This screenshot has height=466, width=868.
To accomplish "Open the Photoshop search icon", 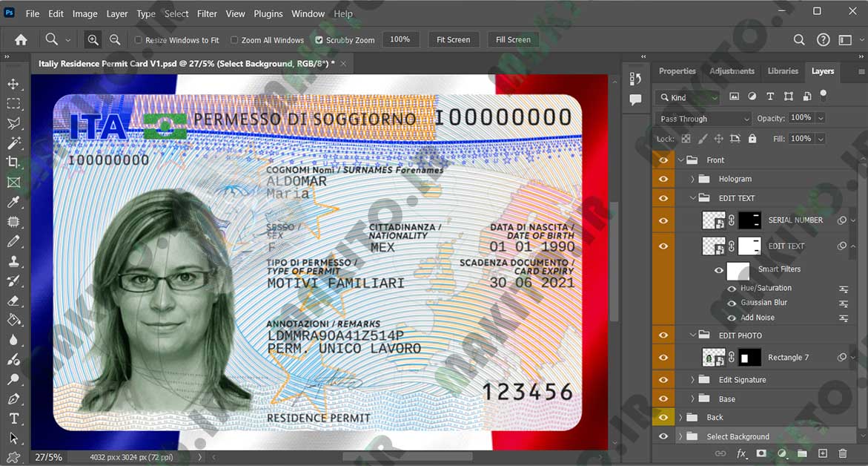I will 799,40.
